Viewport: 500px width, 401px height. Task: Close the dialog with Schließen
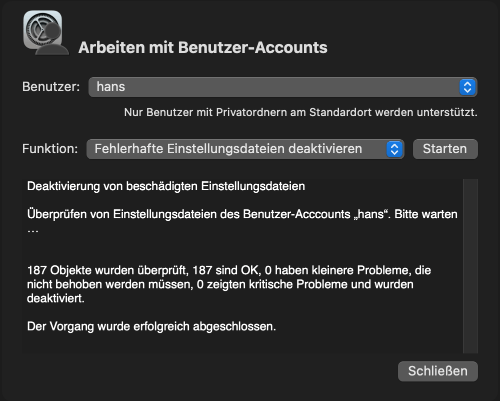pyautogui.click(x=438, y=371)
